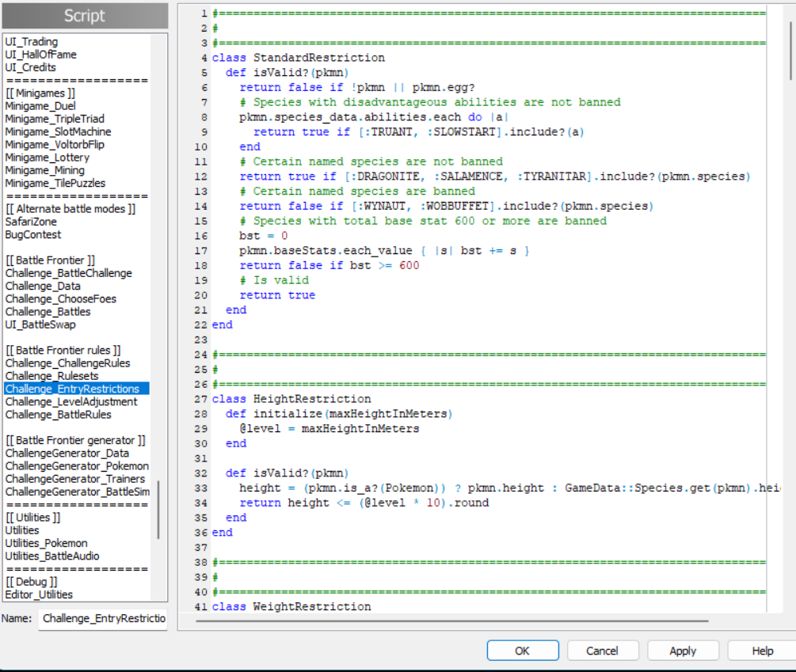Viewport: 796px width, 672px height.
Task: Open ChallengeGenerator_Data script
Action: click(x=67, y=454)
